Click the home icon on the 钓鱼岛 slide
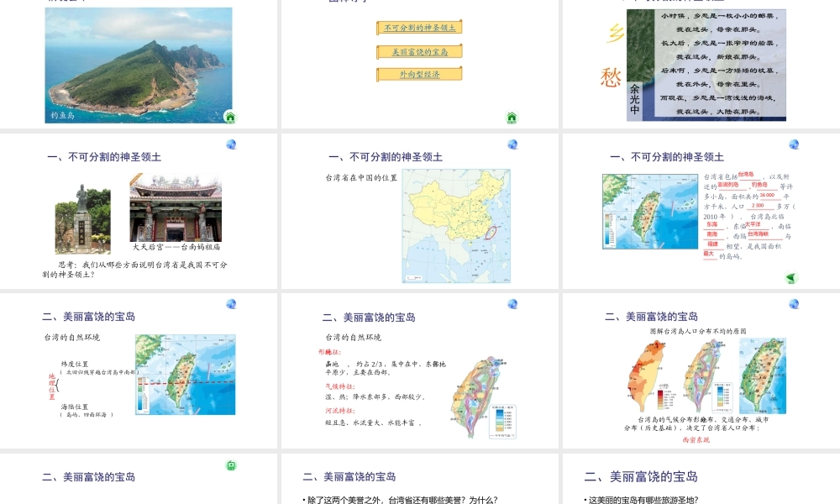The image size is (840, 504). pos(230,118)
